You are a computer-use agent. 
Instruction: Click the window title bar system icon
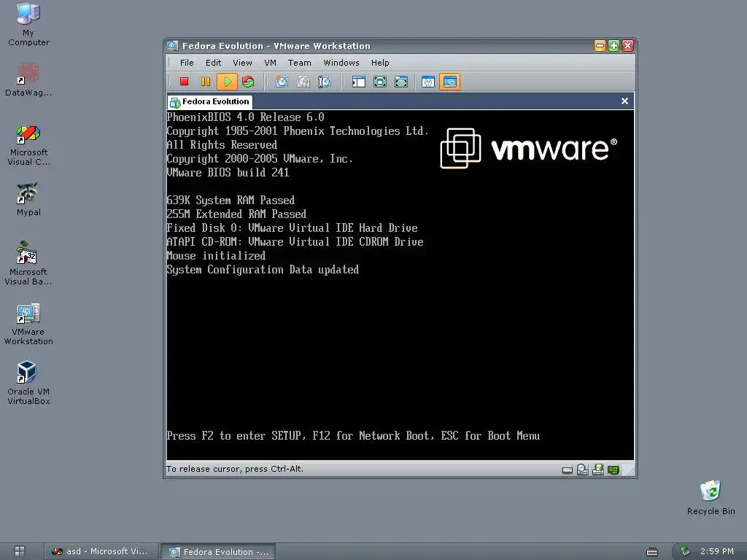tap(172, 46)
